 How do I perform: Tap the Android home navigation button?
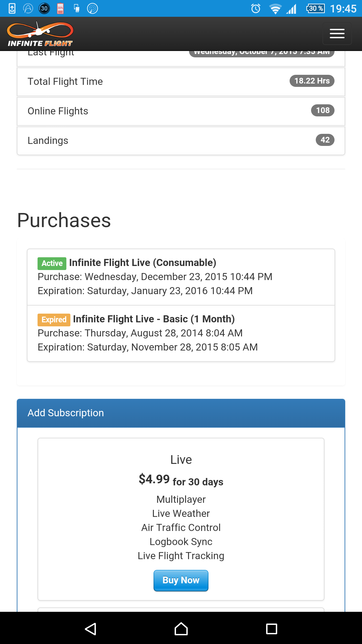(x=181, y=629)
